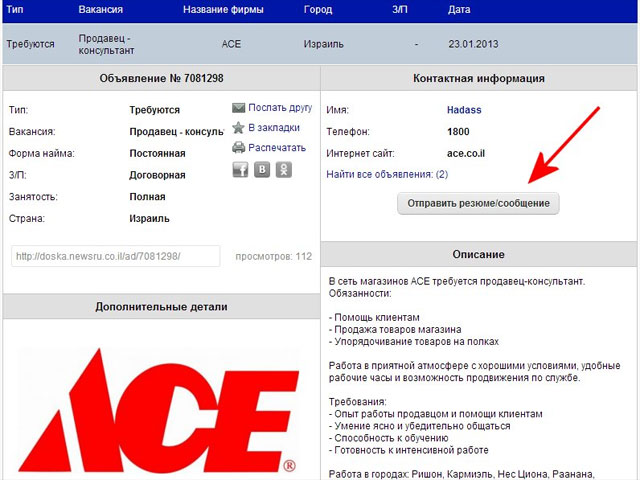Click the ACE logo image
Screen dimensions: 640x480
[158, 410]
